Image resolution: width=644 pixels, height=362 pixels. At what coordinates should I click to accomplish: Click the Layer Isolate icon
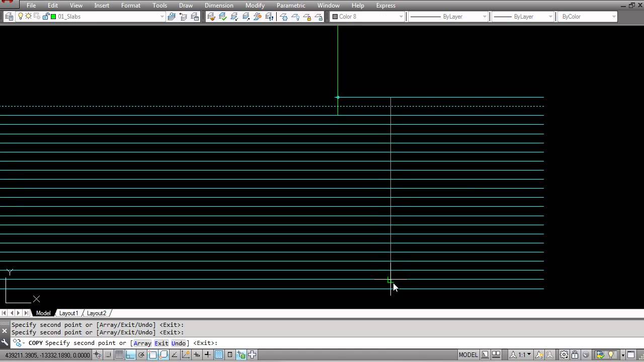[x=234, y=17]
